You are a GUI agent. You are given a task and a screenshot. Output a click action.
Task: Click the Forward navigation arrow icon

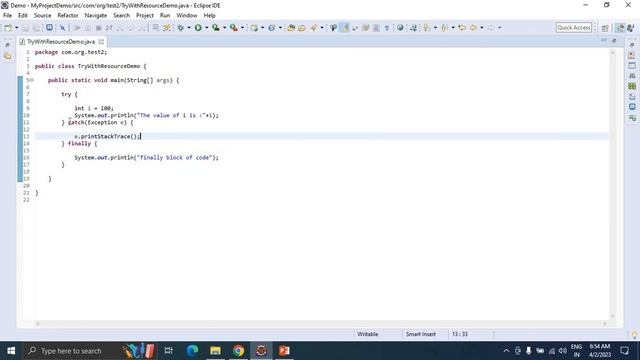pyautogui.click(x=491, y=28)
